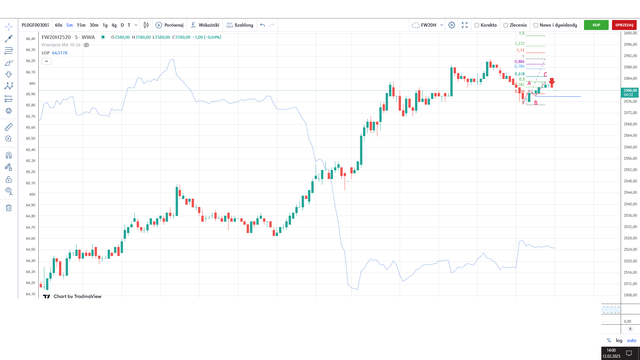Activate the zoom in tool

(x=9, y=139)
